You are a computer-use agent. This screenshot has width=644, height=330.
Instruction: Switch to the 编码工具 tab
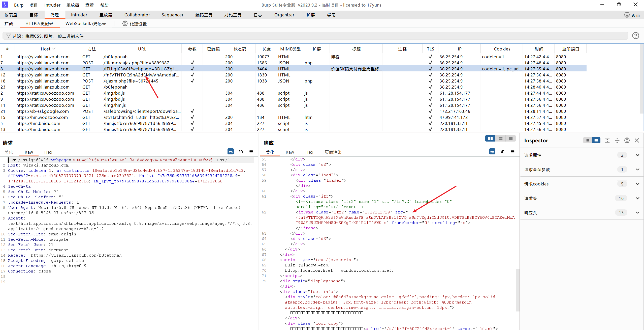click(204, 15)
